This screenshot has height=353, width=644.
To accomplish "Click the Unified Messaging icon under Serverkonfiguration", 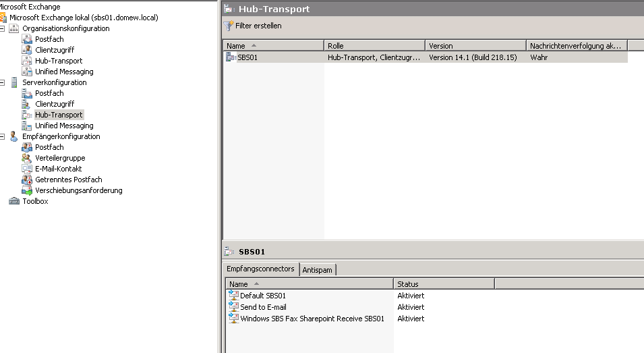I will (x=27, y=126).
